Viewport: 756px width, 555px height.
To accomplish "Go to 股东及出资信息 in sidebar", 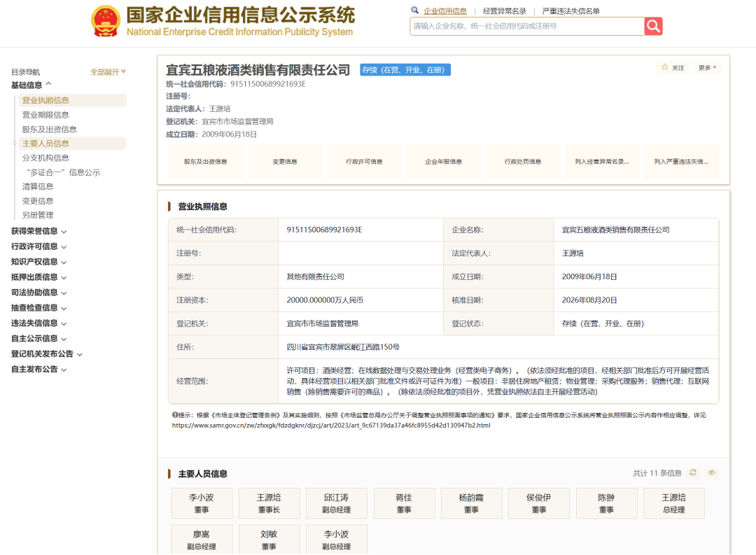I will 49,129.
